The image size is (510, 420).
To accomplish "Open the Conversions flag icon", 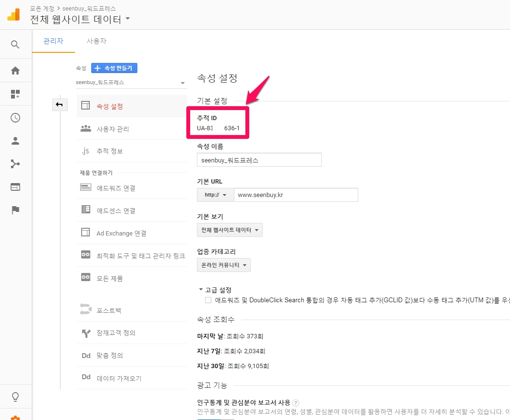I will [x=15, y=210].
